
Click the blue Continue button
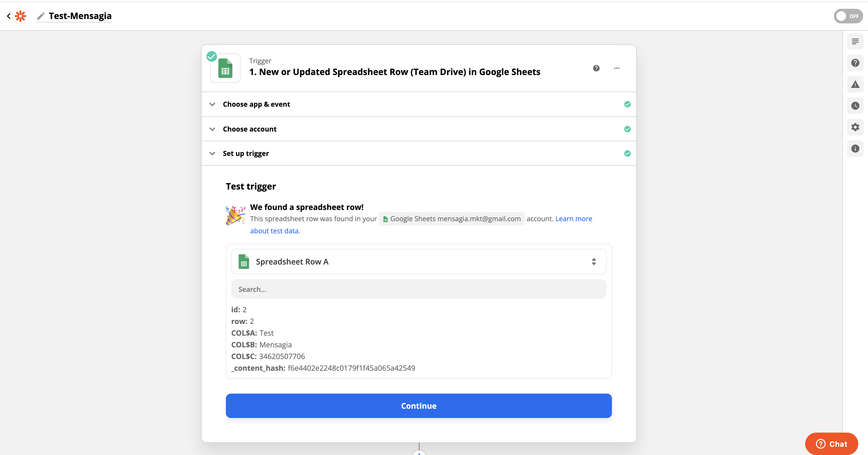418,406
